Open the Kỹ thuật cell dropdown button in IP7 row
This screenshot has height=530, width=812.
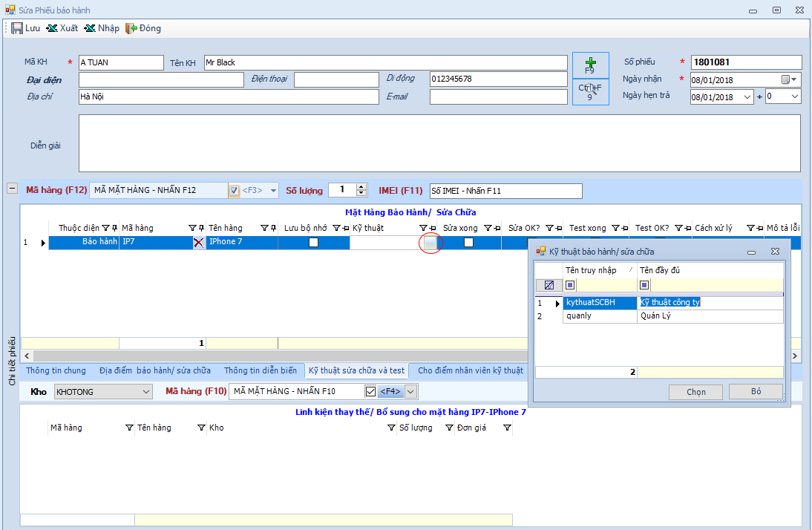click(x=430, y=243)
